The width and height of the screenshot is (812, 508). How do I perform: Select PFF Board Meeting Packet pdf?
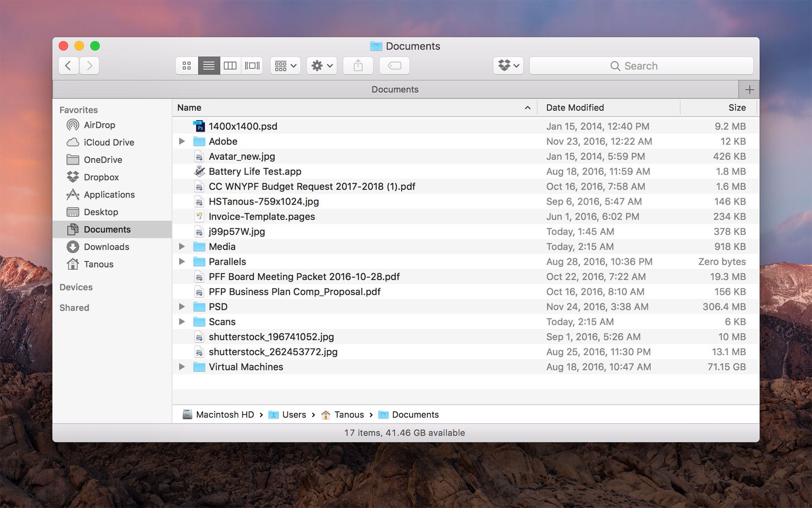pyautogui.click(x=465, y=276)
